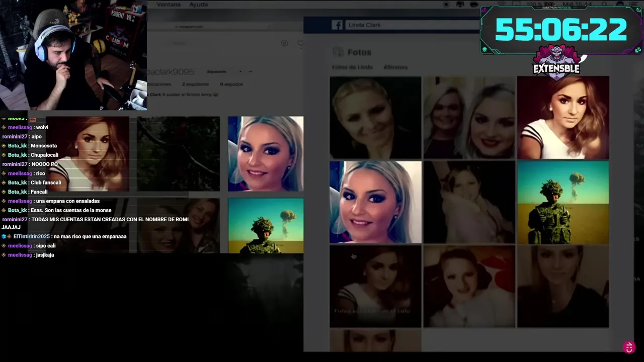Click the faded two-women image in the left overlay
The width and height of the screenshot is (644, 362).
(179, 226)
